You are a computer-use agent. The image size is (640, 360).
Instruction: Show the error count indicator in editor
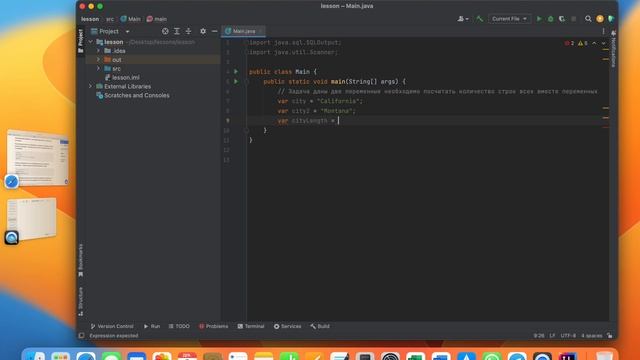[569, 43]
